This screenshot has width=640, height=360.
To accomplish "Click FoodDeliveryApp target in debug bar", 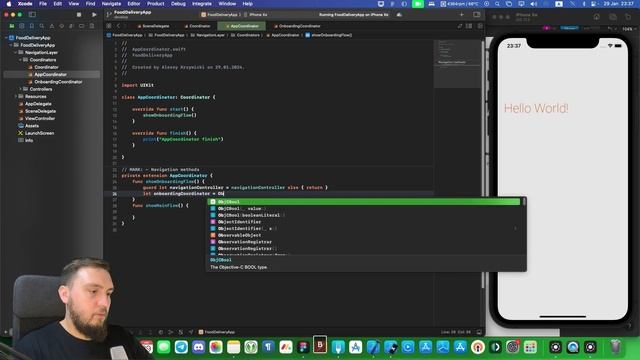I will point(217,332).
